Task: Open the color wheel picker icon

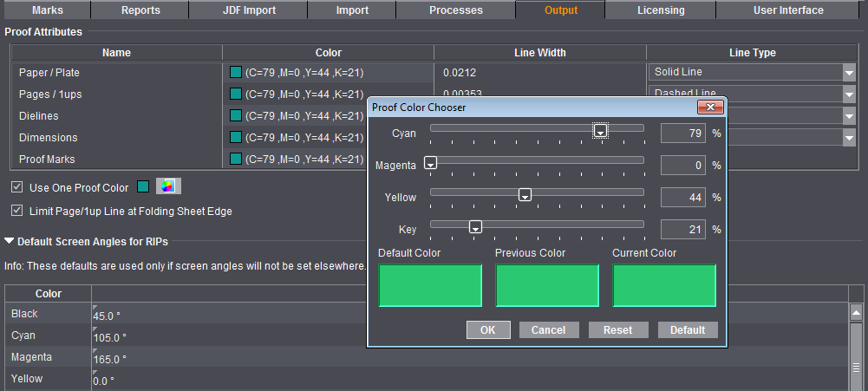Action: coord(168,187)
